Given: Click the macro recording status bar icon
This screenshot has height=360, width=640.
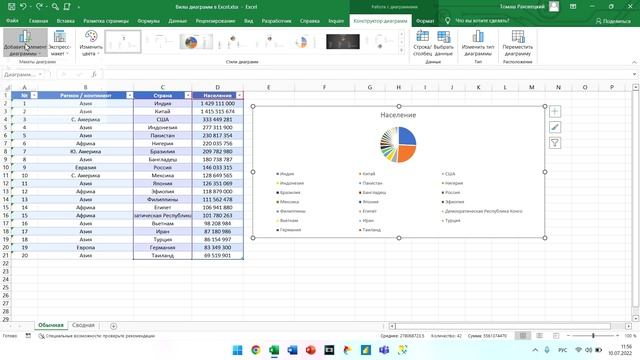Looking at the screenshot, I should tap(28, 336).
